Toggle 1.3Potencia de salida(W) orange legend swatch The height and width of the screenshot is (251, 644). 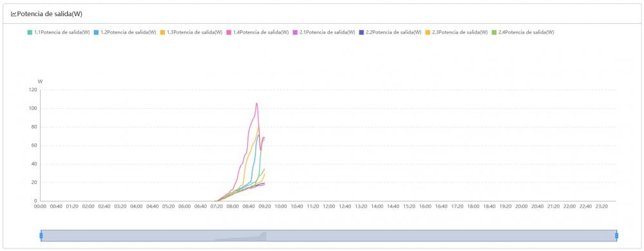click(163, 32)
